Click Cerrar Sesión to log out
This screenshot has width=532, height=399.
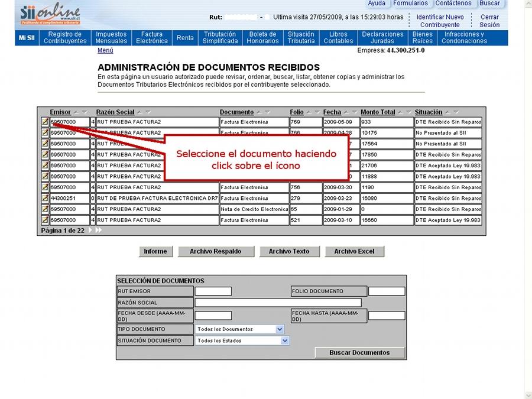[x=489, y=21]
